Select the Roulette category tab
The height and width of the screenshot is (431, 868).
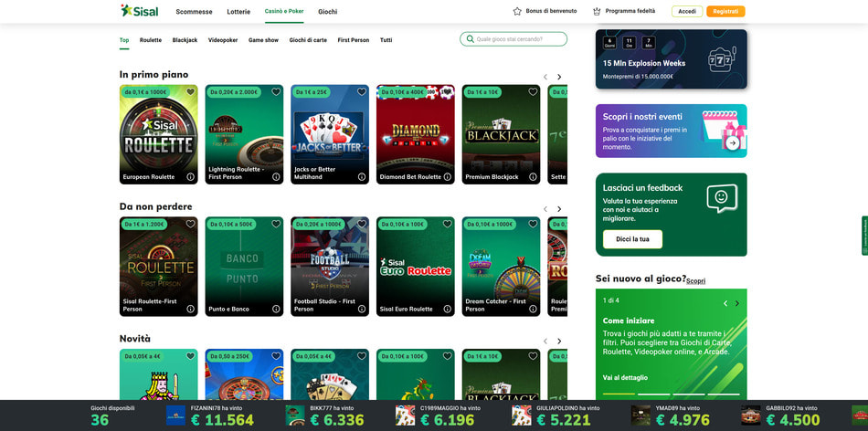(x=151, y=40)
